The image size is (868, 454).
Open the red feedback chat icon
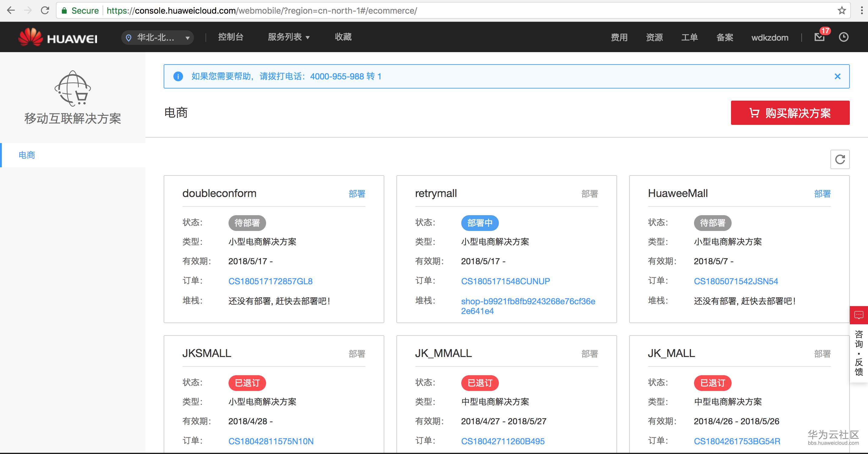859,315
